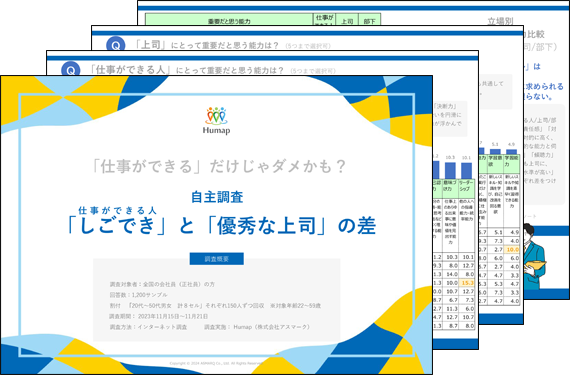The image size is (570, 375).
Task: Click question text 「上司」にとって重要だと思う能力は？
Action: tap(206, 45)
